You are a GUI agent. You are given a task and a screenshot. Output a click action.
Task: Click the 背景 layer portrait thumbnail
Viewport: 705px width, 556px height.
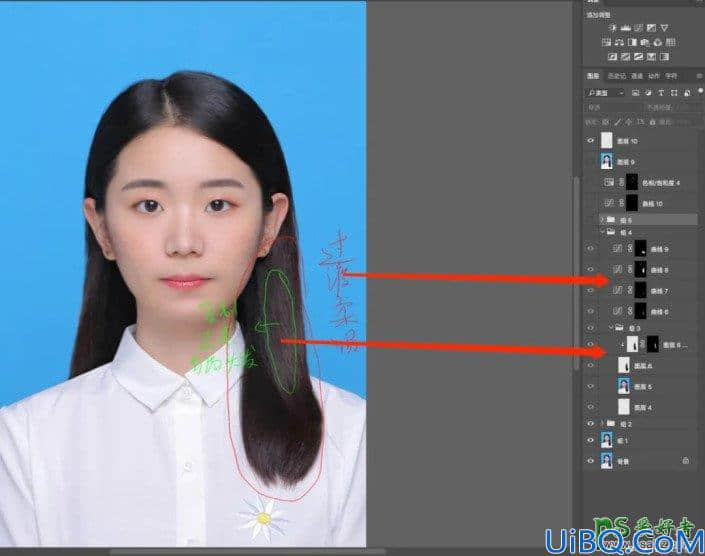(607, 461)
